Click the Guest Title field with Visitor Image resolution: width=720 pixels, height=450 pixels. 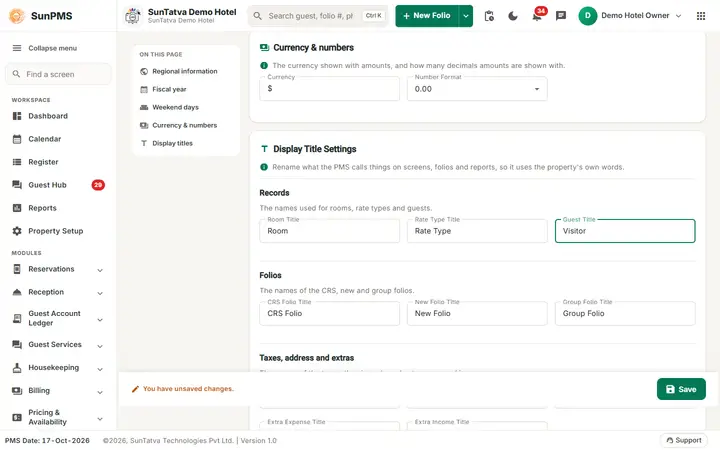point(625,231)
